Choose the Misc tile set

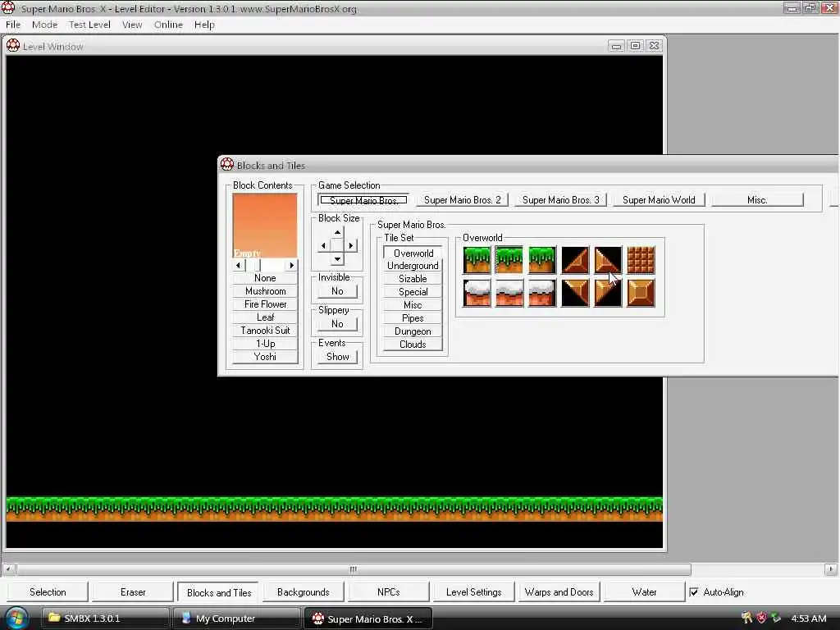click(x=413, y=305)
